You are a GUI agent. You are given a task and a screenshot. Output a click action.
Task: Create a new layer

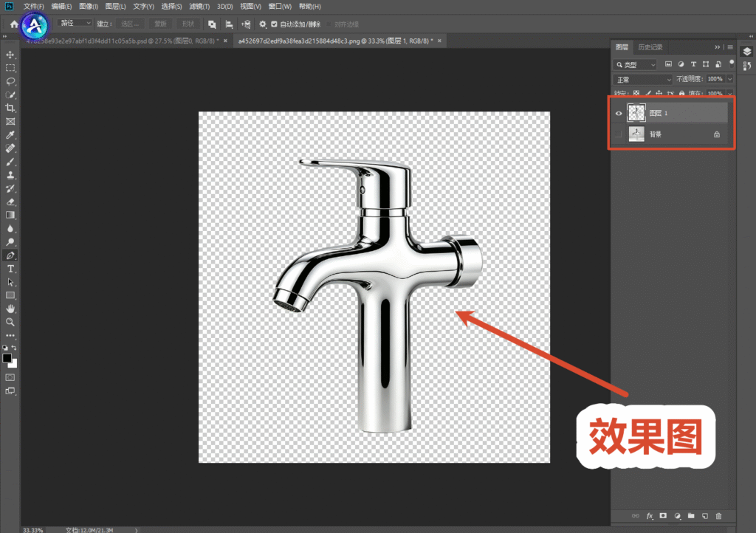point(705,516)
